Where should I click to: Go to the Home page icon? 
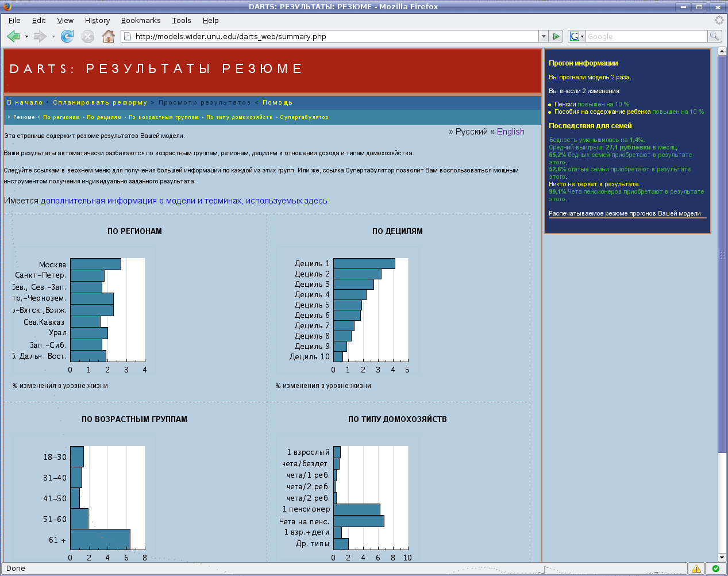click(x=108, y=37)
